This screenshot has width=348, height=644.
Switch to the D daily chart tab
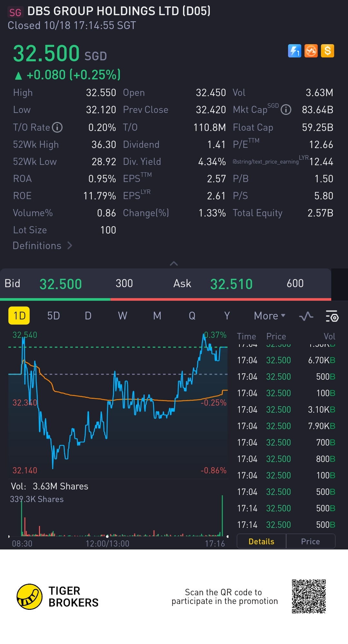(x=88, y=316)
